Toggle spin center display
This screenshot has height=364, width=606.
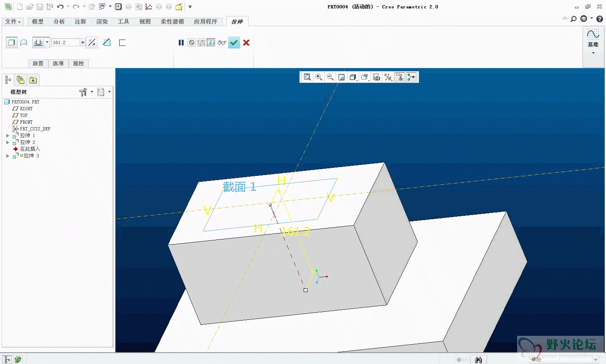411,77
